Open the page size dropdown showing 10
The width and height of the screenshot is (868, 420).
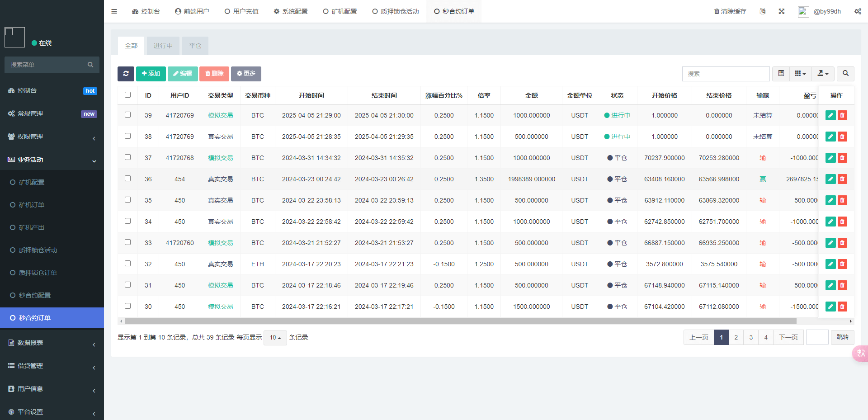[275, 338]
